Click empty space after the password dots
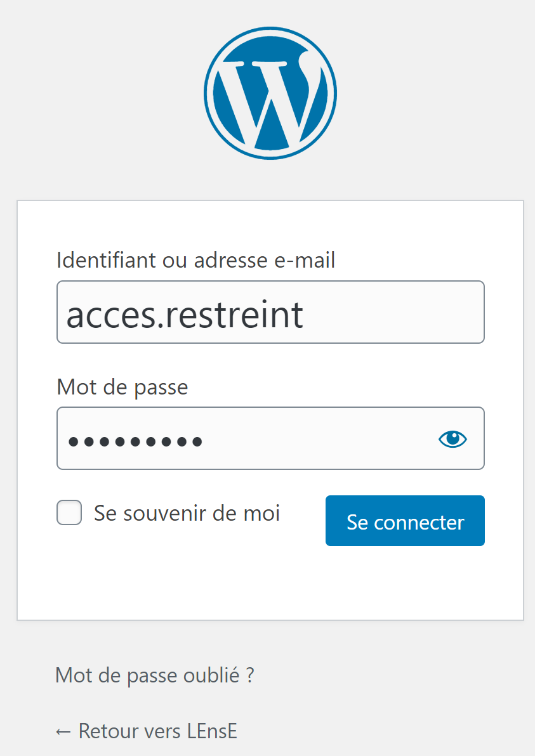 [x=314, y=439]
